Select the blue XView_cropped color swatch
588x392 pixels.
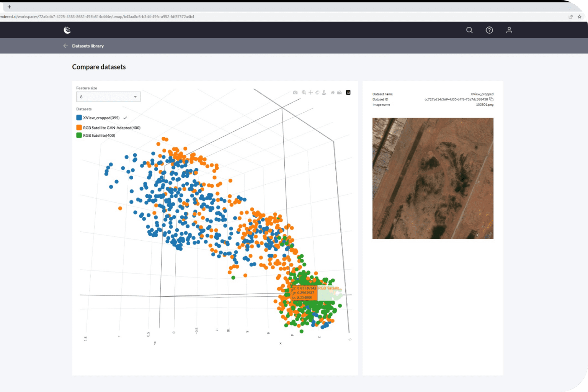tap(78, 118)
